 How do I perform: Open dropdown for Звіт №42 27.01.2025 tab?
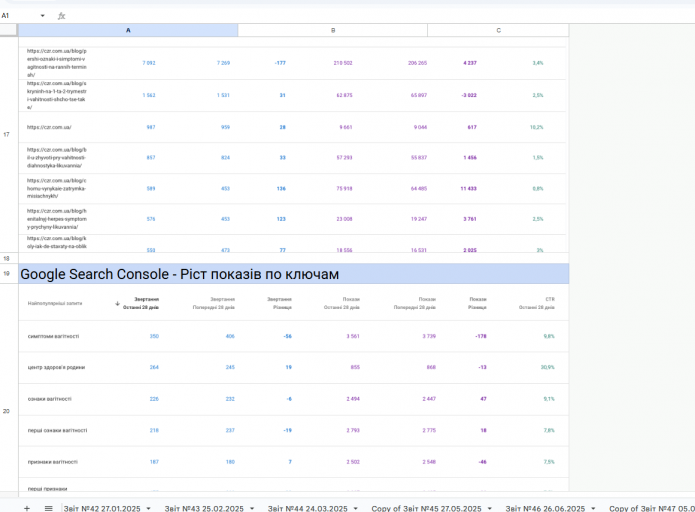click(148, 508)
